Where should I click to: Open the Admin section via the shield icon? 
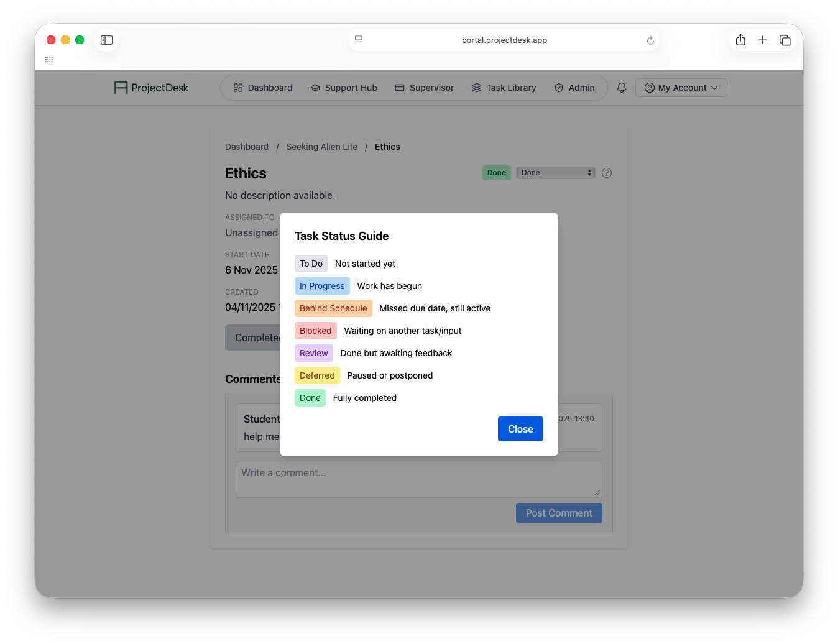pos(558,88)
